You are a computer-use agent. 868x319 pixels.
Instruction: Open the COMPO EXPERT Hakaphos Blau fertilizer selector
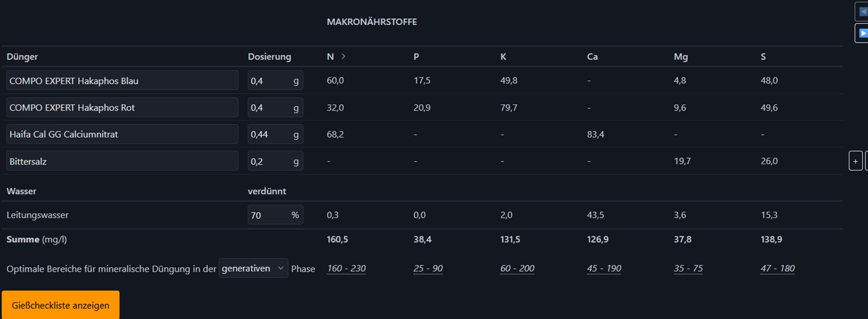coord(122,81)
